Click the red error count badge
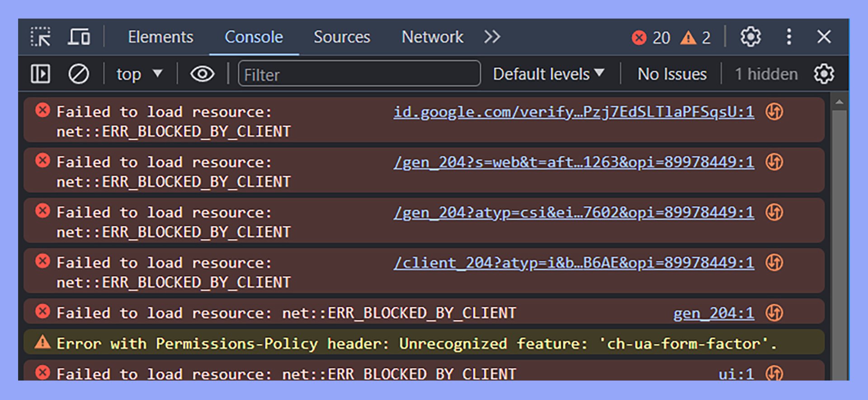The height and width of the screenshot is (400, 868). click(651, 38)
